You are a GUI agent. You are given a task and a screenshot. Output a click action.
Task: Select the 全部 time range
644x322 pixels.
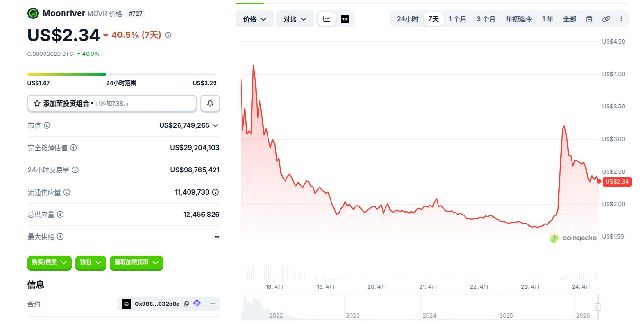pos(570,19)
